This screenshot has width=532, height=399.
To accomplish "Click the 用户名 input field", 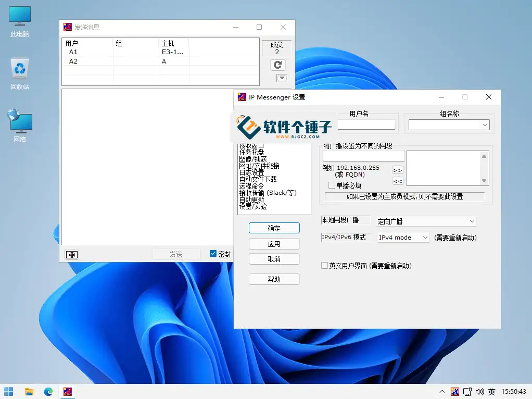I will click(366, 124).
